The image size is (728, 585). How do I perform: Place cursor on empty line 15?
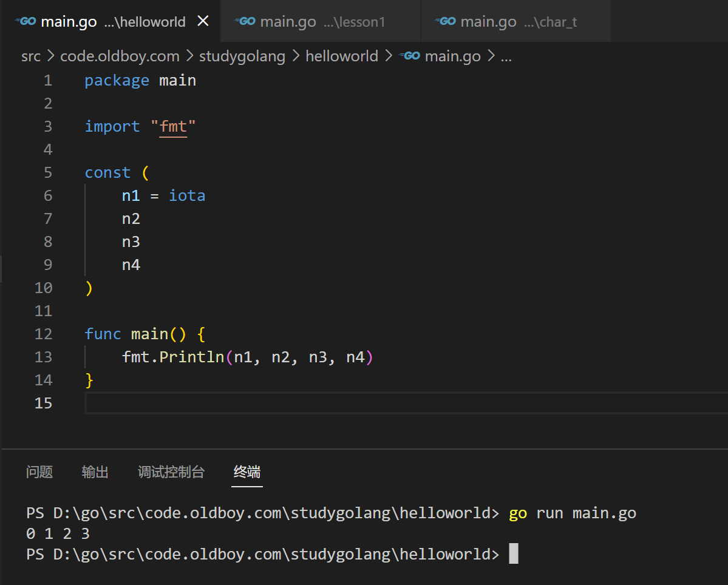pyautogui.click(x=406, y=403)
